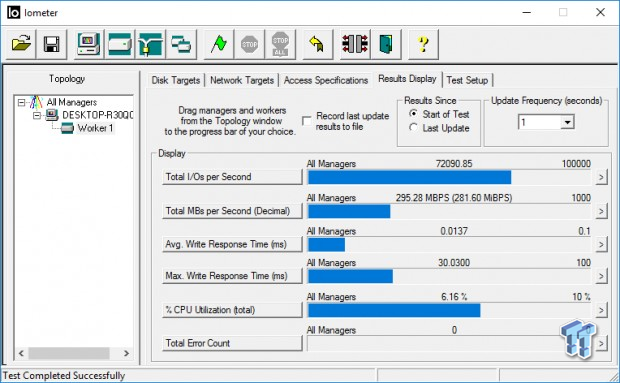This screenshot has height=383, width=620.
Task: Stop all tests icon
Action: (280, 44)
